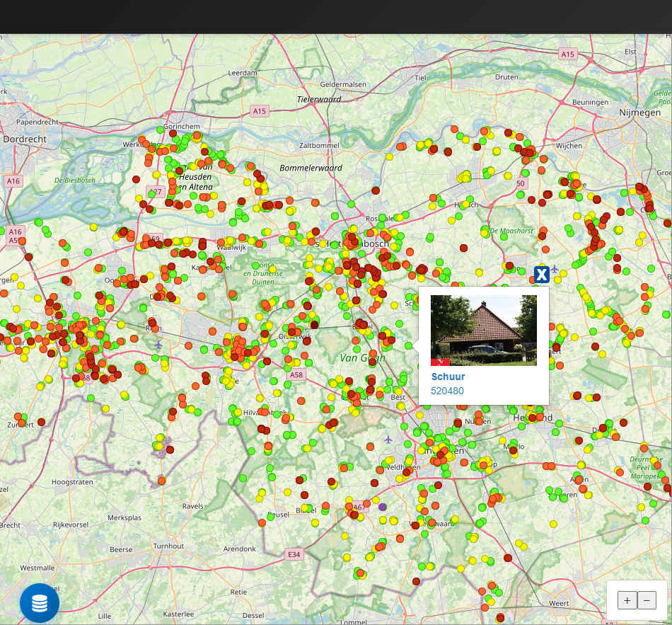Click the Tielerwaard region label
The image size is (672, 625).
pos(319,100)
